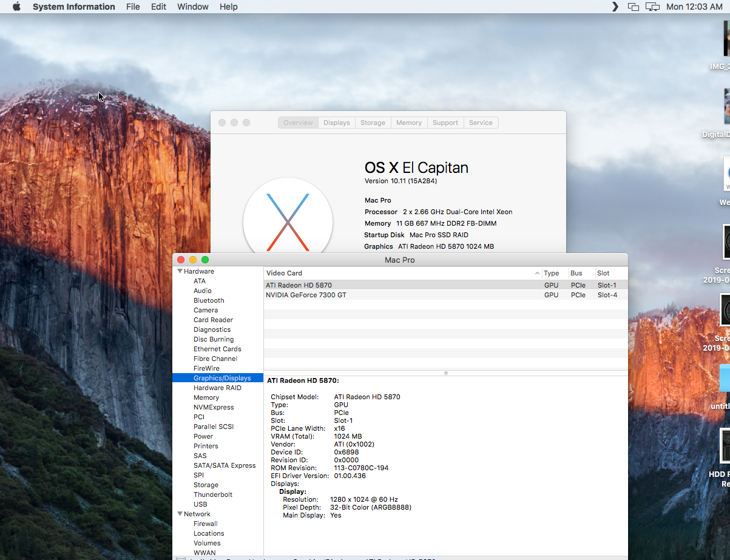Select Audio in the sidebar
The image size is (730, 560).
tap(203, 291)
